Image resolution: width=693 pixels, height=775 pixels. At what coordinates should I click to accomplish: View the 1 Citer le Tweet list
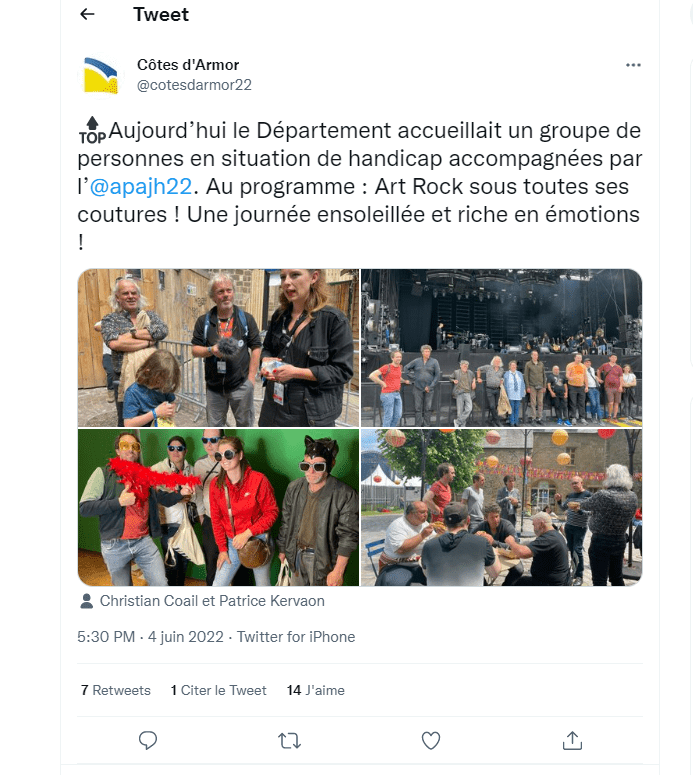click(218, 690)
